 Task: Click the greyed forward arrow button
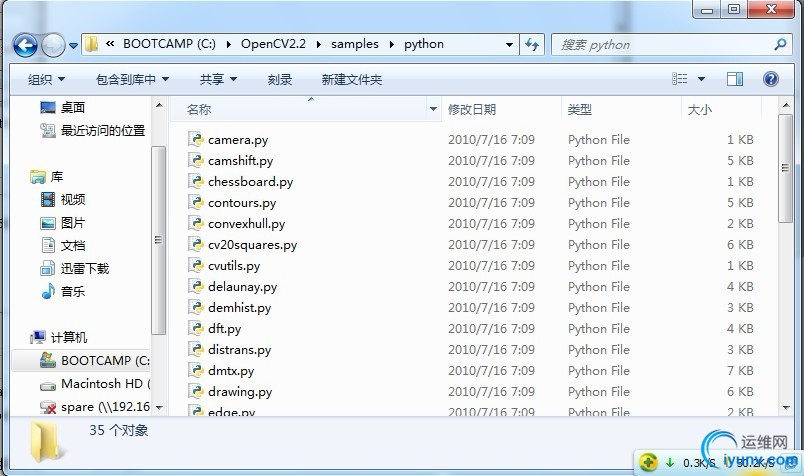[x=53, y=45]
